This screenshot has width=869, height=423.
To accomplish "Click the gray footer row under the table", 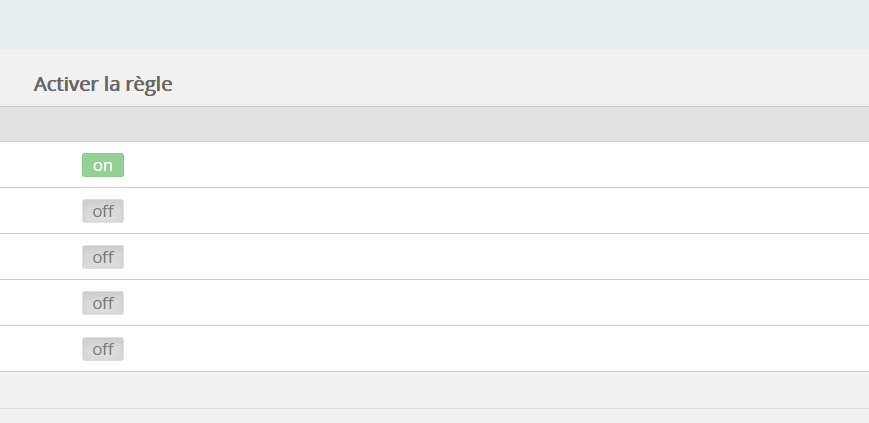I will point(434,390).
